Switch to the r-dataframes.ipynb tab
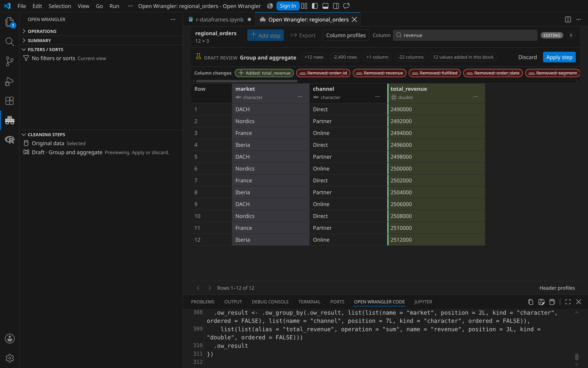Viewport: 588px width, 368px height. click(x=219, y=19)
